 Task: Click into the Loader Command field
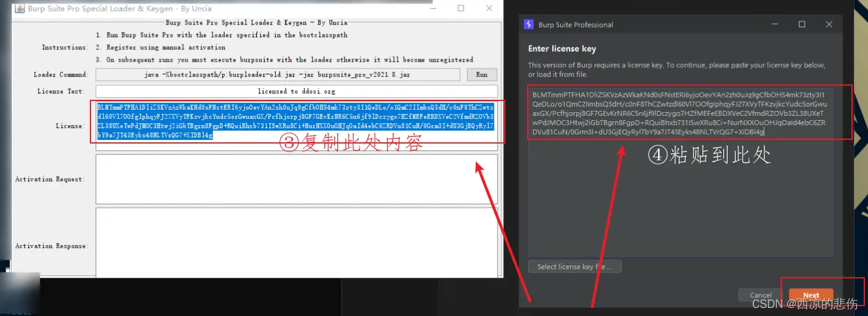[278, 75]
